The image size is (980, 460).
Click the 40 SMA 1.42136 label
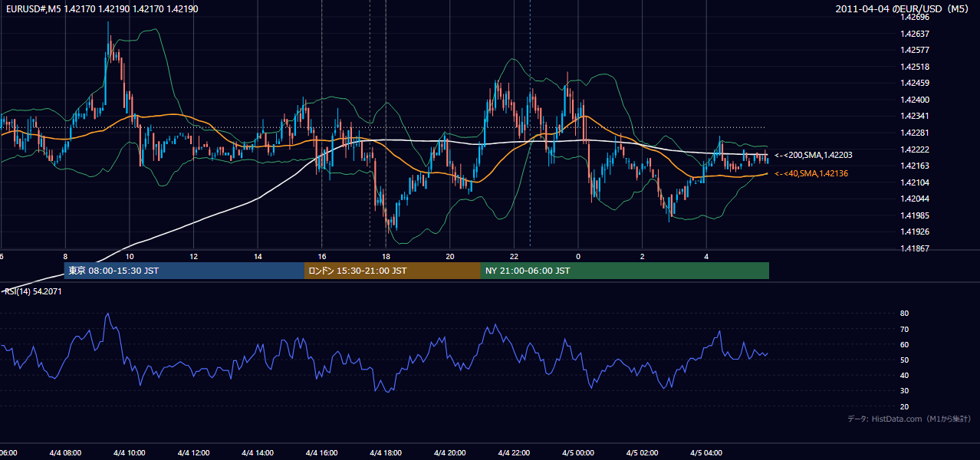(813, 174)
